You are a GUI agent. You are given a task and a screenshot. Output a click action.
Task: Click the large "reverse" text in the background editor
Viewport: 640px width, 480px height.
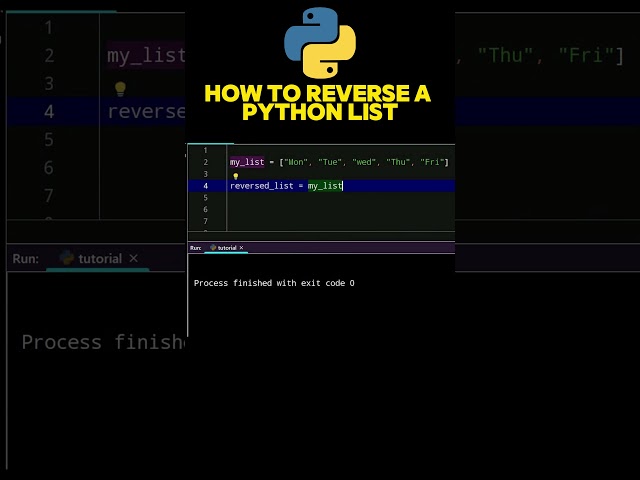pyautogui.click(x=146, y=111)
